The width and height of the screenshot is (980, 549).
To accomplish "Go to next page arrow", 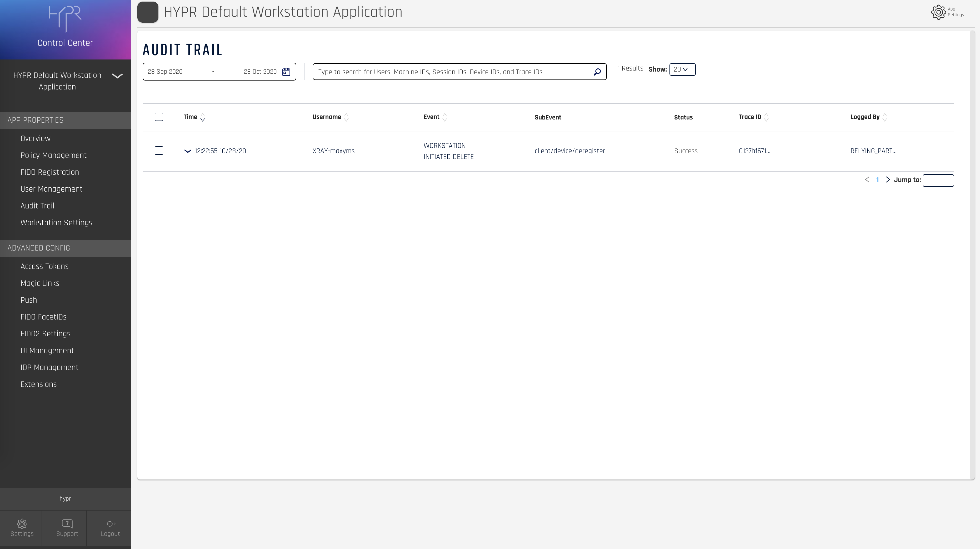I will pyautogui.click(x=888, y=179).
